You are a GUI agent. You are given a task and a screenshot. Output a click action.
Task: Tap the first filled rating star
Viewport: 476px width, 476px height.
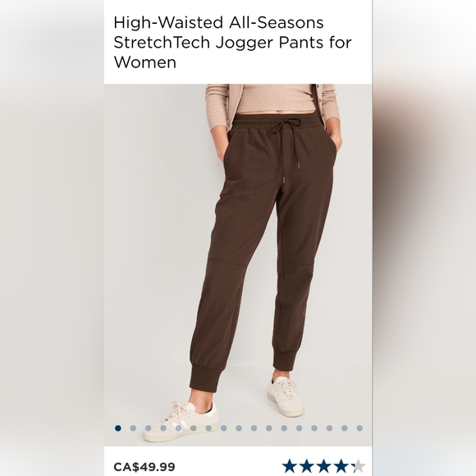point(290,466)
